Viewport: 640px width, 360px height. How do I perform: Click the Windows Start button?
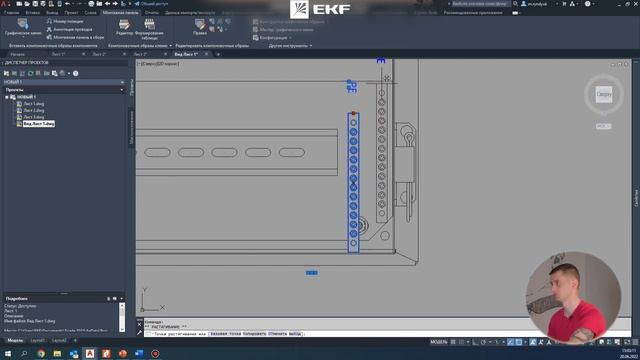(x=8, y=353)
